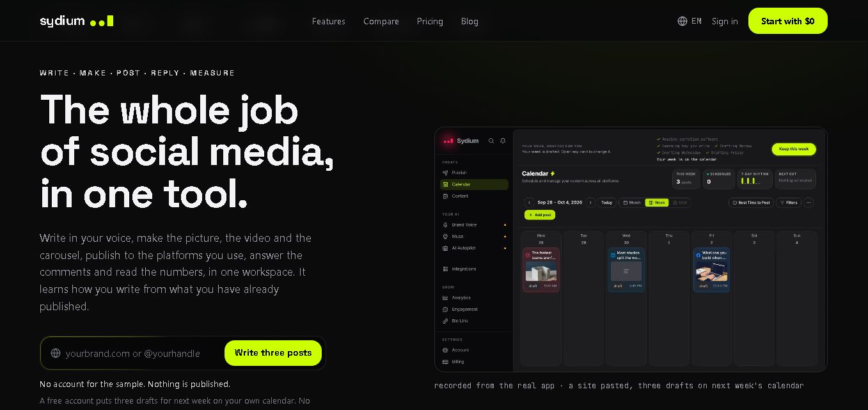Open Friday's draft post card in the preview
Screen dimensions: 868x410
point(711,270)
